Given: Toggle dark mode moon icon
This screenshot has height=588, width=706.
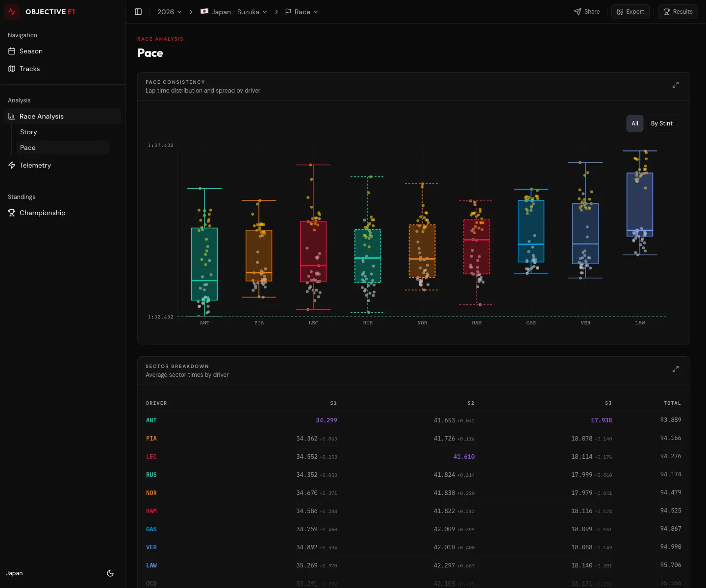Looking at the screenshot, I should 110,573.
